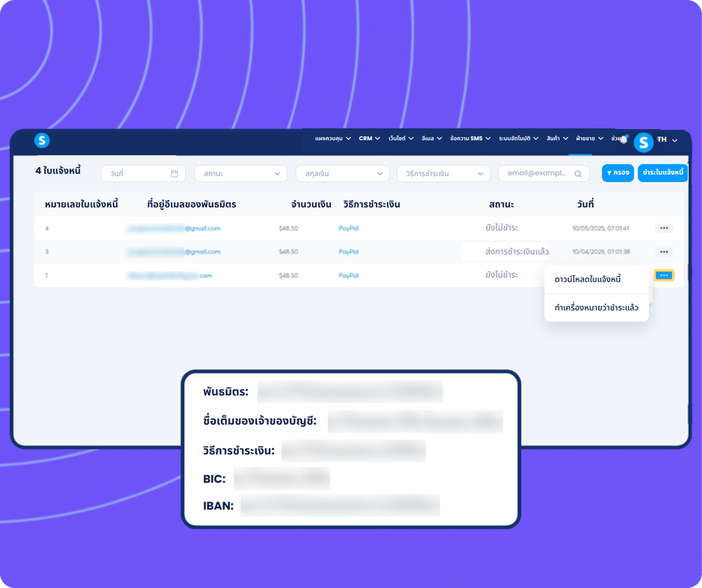This screenshot has width=702, height=588.
Task: Click the email@example search field
Action: [x=544, y=173]
